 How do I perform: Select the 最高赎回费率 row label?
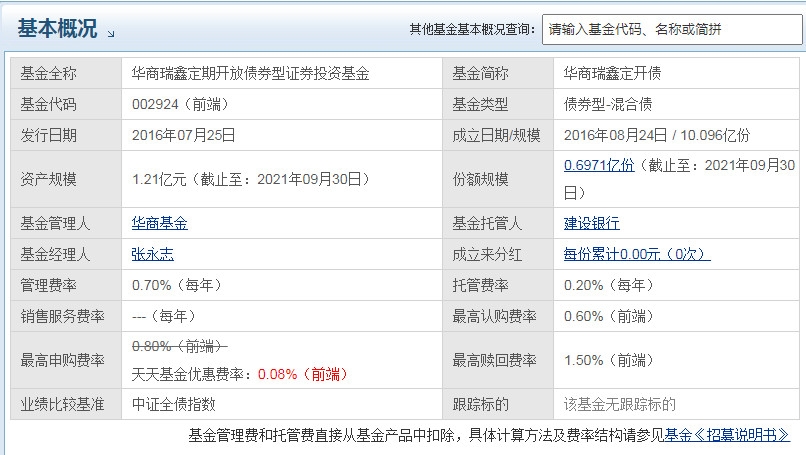tap(494, 360)
